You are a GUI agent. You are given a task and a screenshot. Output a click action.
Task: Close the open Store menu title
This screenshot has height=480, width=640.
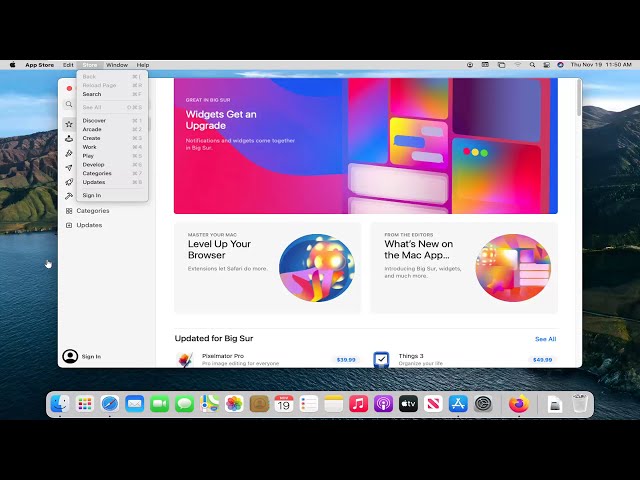90,65
